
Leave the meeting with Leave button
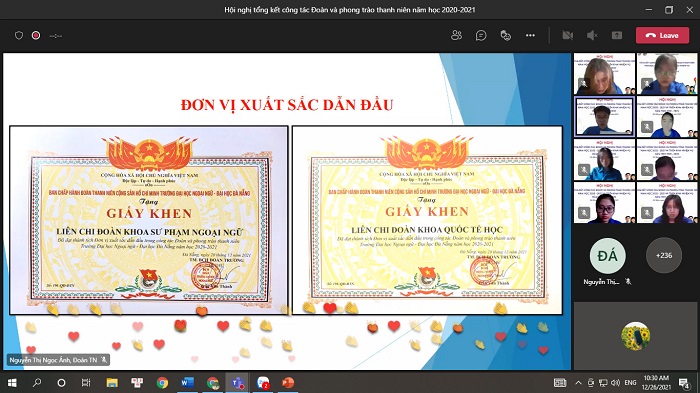662,35
